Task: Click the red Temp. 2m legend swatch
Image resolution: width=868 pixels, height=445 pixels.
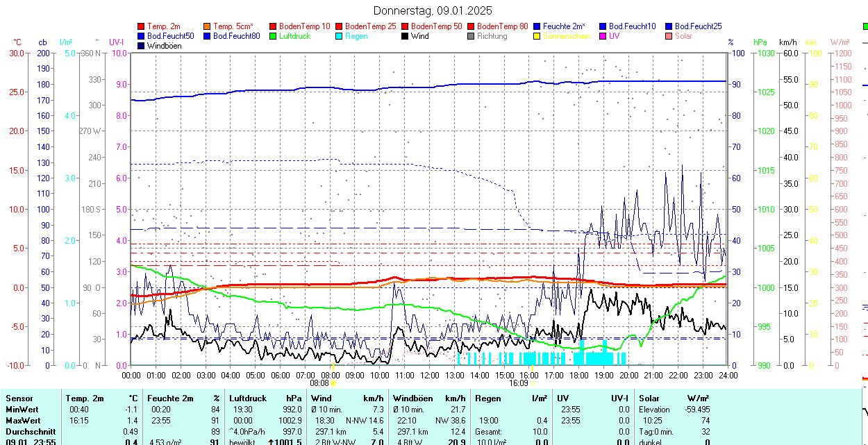Action: (142, 26)
